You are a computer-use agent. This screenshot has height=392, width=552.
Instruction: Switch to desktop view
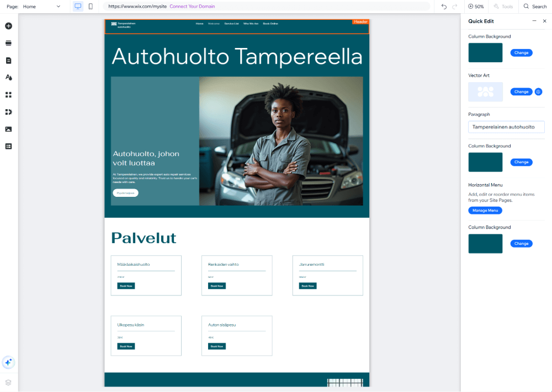click(78, 7)
